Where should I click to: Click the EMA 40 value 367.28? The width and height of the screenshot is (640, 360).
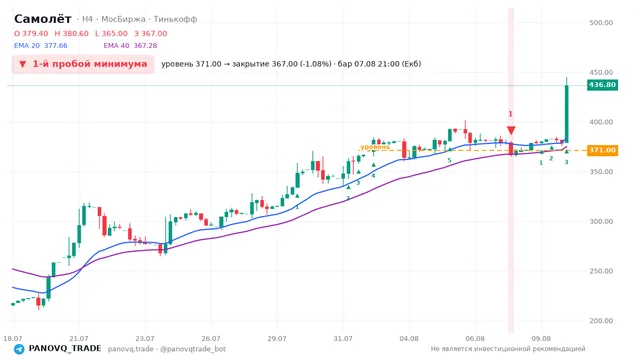pyautogui.click(x=145, y=46)
